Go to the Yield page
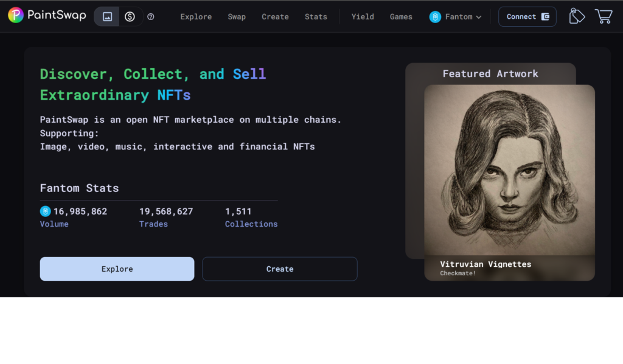 point(363,16)
